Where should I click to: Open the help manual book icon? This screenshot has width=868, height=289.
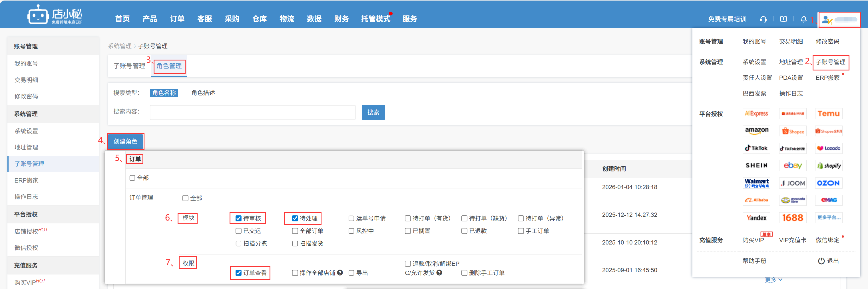783,19
